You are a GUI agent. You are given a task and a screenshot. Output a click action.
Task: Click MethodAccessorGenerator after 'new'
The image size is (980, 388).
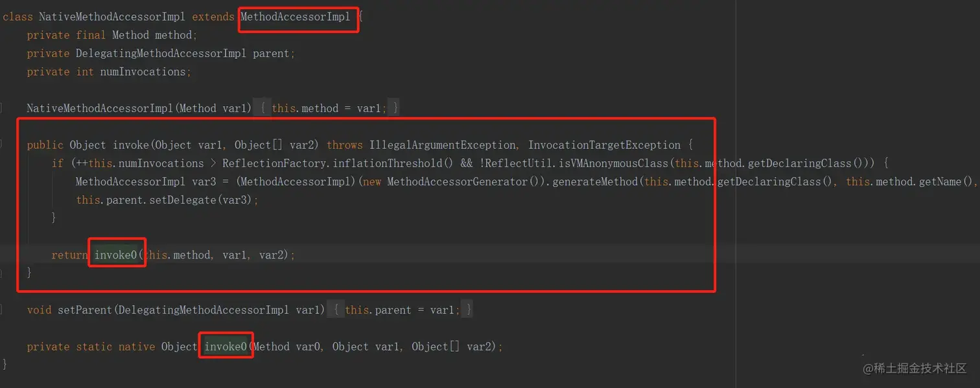(x=458, y=181)
